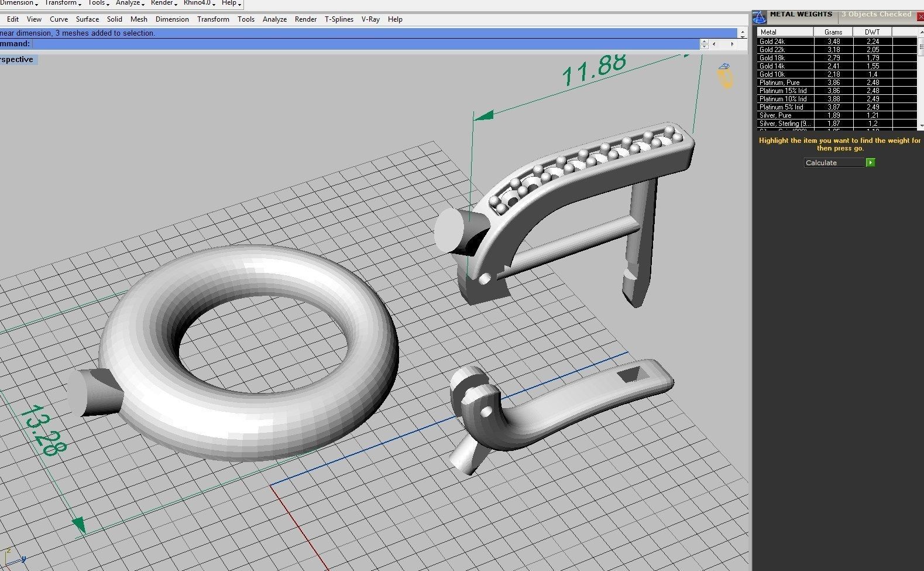Click the orange gem icon in viewport
This screenshot has height=571, width=924.
click(726, 76)
